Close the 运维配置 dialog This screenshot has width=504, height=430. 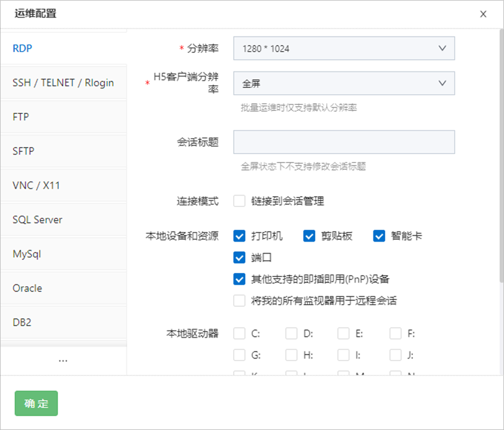(483, 14)
